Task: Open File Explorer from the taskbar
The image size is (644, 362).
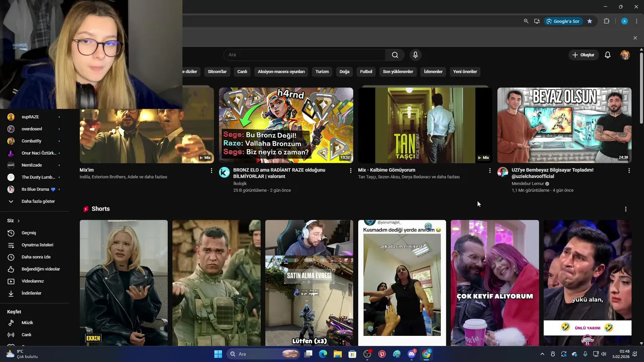Action: tap(338, 354)
